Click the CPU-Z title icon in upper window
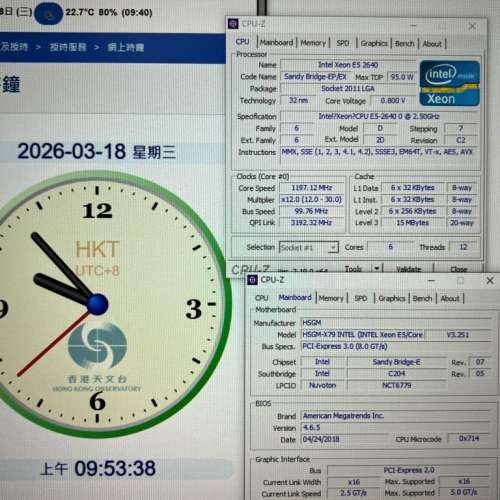The height and width of the screenshot is (500, 500). 233,24
